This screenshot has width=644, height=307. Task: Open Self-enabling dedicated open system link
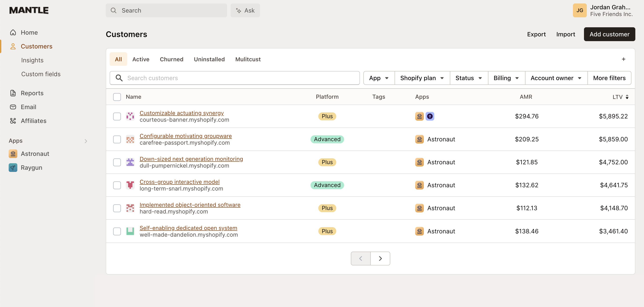click(x=188, y=228)
